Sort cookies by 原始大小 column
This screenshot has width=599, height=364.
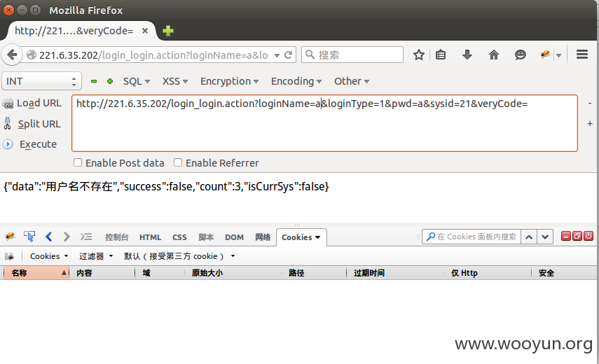pyautogui.click(x=233, y=273)
